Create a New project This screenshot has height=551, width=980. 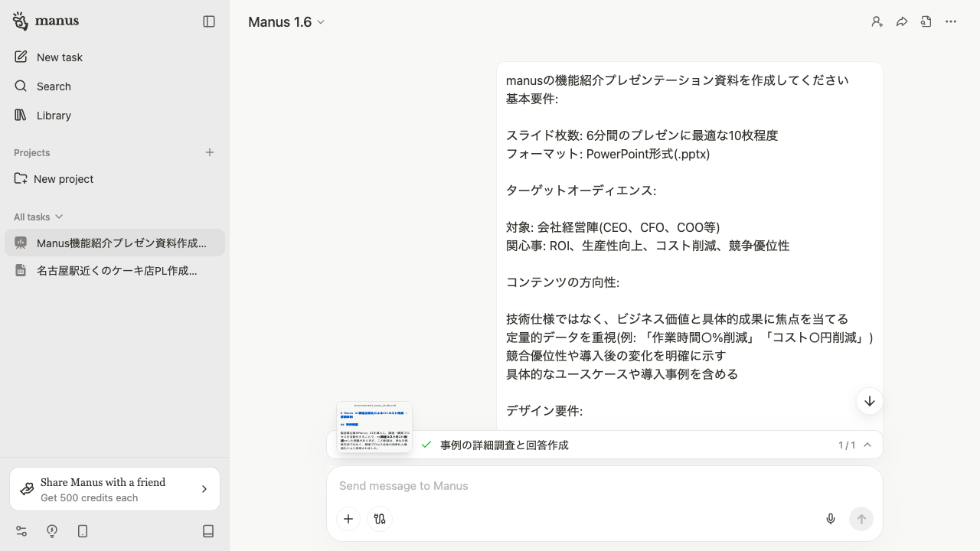pyautogui.click(x=115, y=179)
